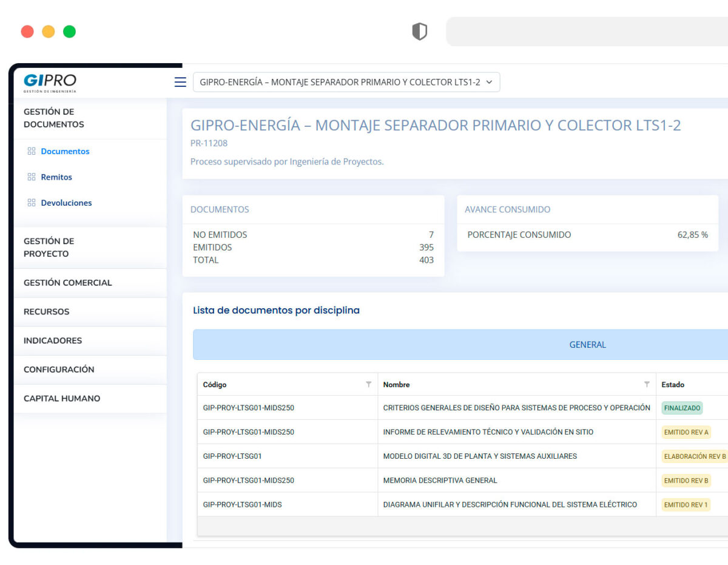This screenshot has width=728, height=565.
Task: Open the Remitos link in sidebar
Action: tap(56, 177)
